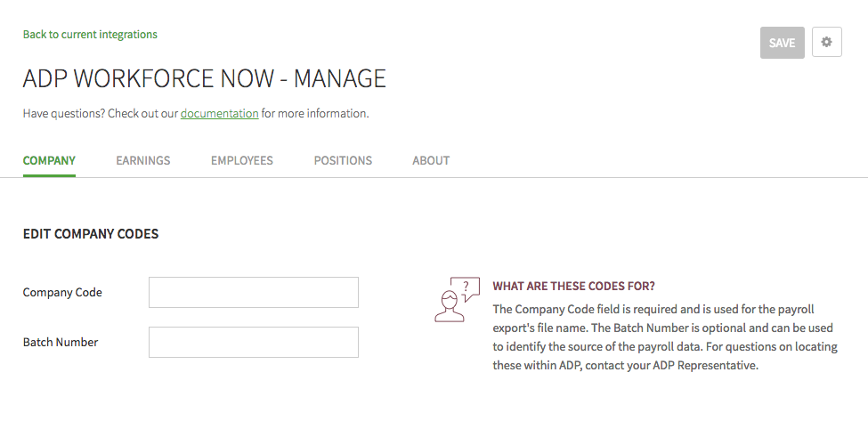Go back to current integrations

pyautogui.click(x=90, y=35)
